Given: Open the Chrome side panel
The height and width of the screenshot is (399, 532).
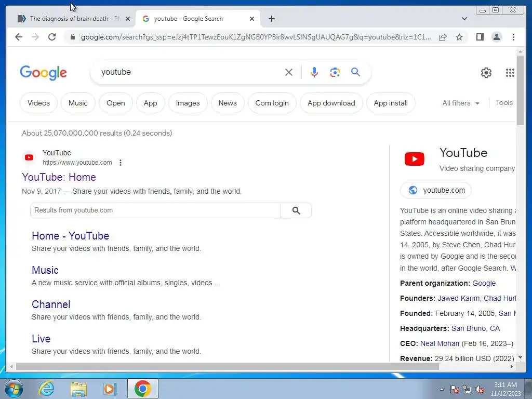Looking at the screenshot, I should tap(480, 37).
